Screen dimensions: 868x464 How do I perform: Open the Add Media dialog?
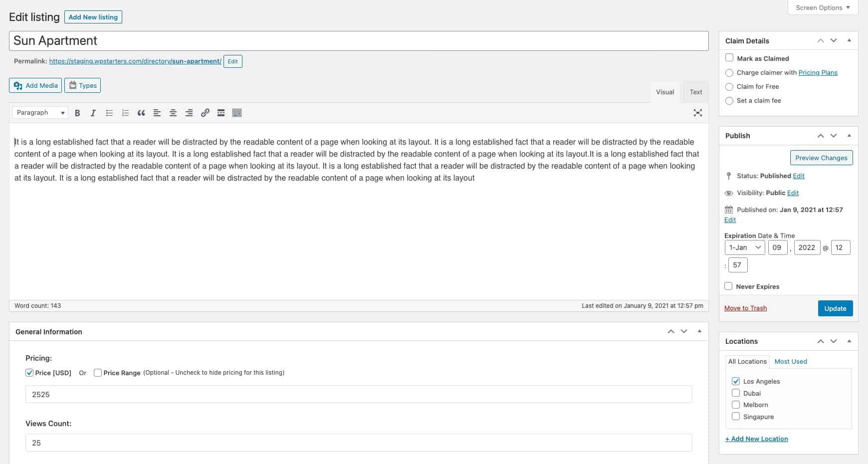(x=35, y=85)
